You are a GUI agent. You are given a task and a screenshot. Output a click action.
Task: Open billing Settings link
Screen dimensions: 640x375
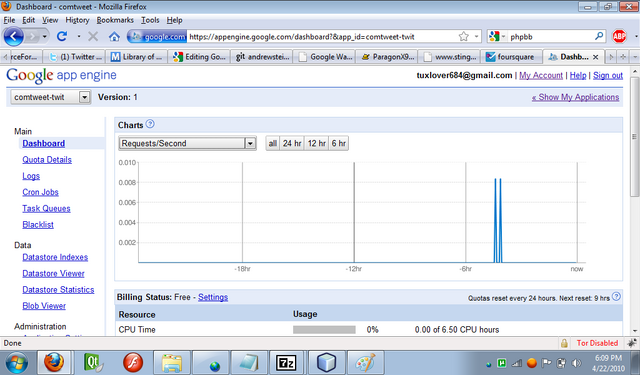213,297
